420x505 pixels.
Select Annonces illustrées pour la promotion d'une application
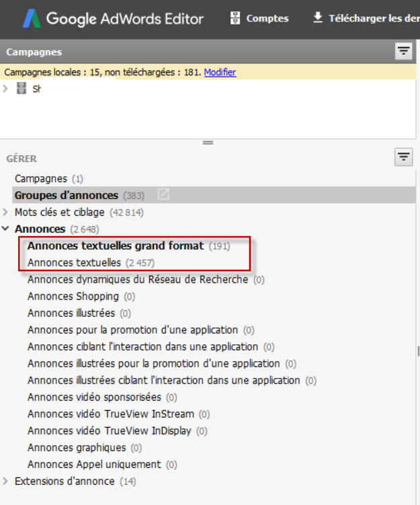point(162,364)
